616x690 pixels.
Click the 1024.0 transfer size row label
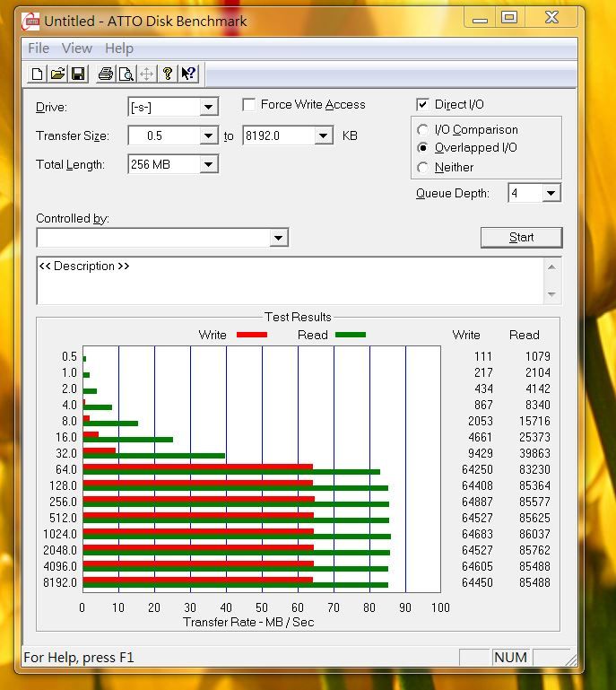coord(60,534)
